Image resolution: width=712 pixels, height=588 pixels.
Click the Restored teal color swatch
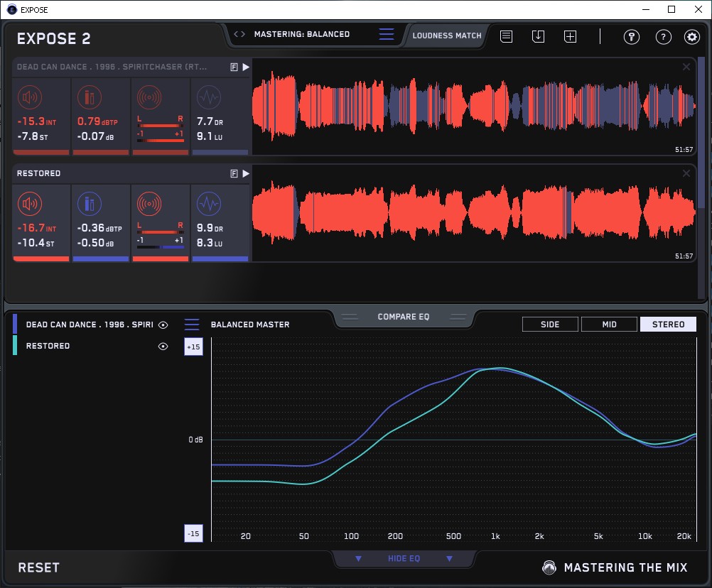click(x=15, y=345)
